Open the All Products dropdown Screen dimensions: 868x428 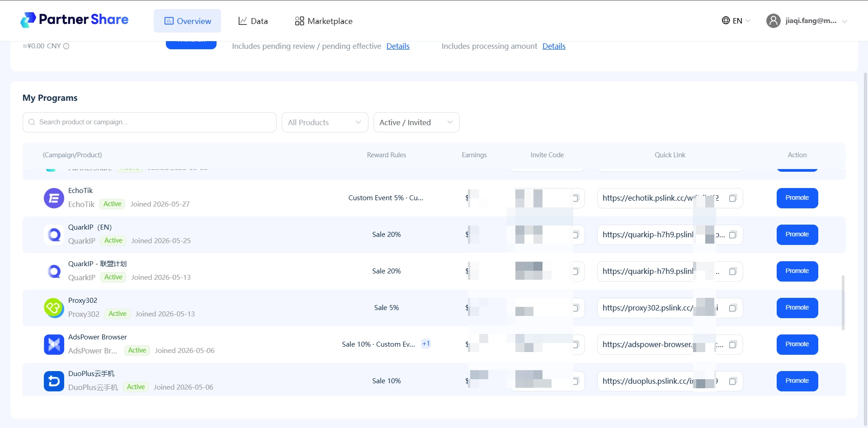(325, 122)
